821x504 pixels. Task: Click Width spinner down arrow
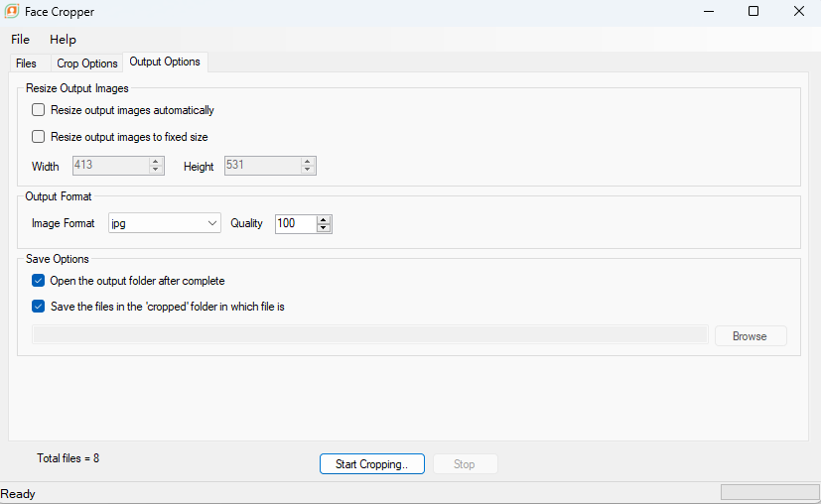point(155,169)
